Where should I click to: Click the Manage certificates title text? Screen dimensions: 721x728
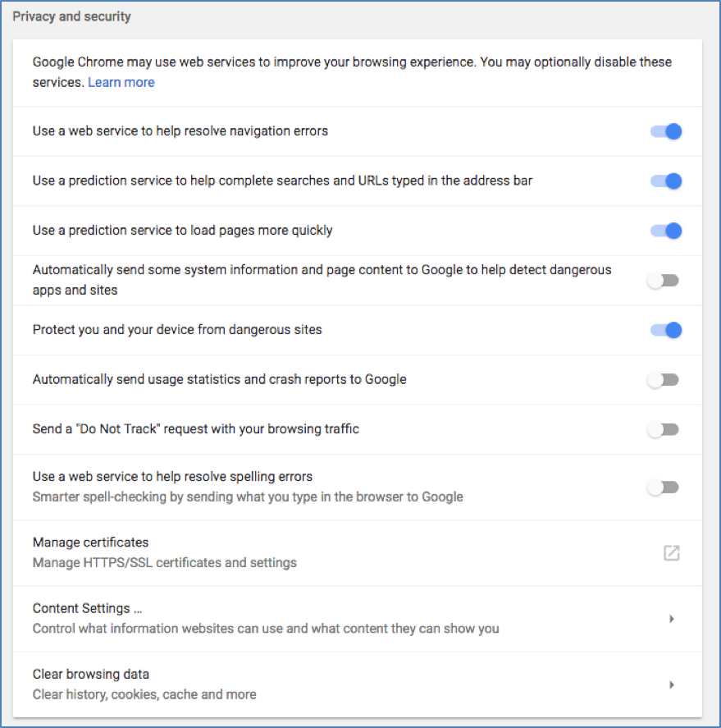[90, 543]
